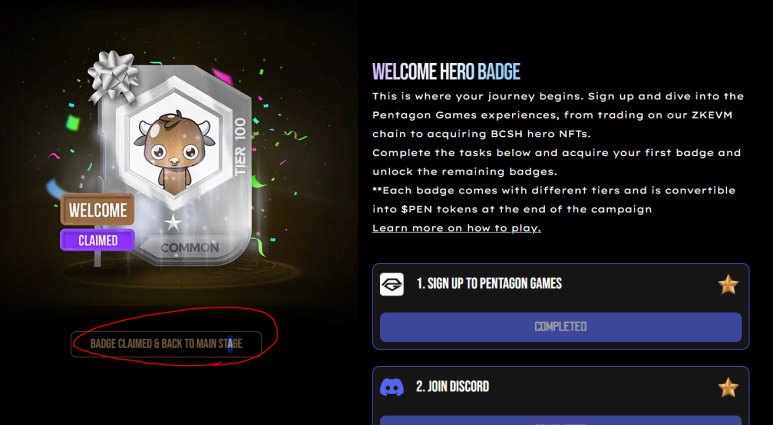
Task: Click the bull hero hexagon portrait
Action: [173, 144]
